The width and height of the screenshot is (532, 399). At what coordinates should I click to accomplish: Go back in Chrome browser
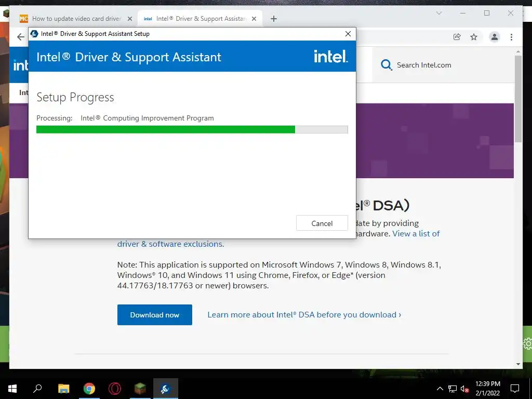point(21,37)
